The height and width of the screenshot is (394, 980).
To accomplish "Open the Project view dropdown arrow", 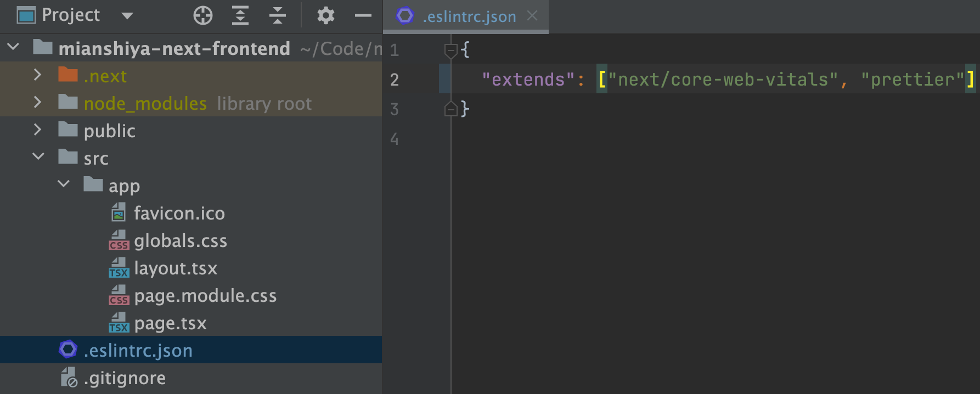I will (x=127, y=15).
